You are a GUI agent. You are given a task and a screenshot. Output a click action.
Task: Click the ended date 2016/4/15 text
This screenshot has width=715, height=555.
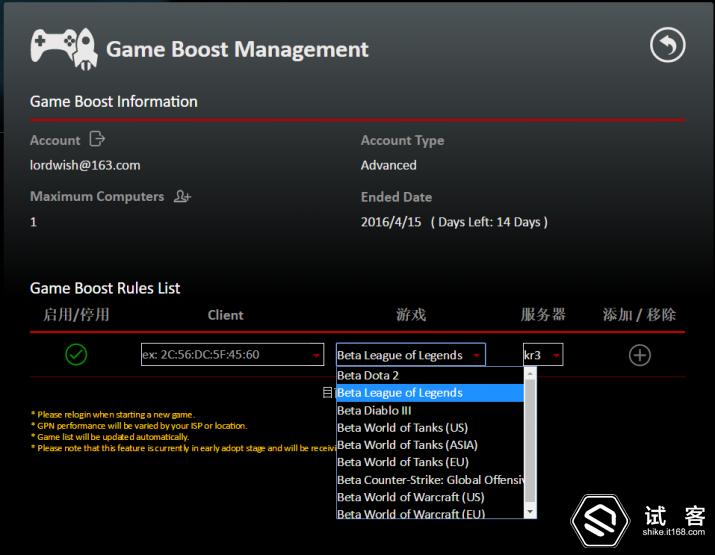tap(391, 222)
